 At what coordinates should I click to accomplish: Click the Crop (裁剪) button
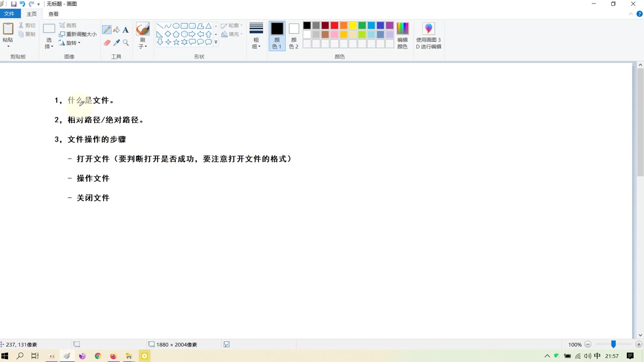tap(68, 25)
